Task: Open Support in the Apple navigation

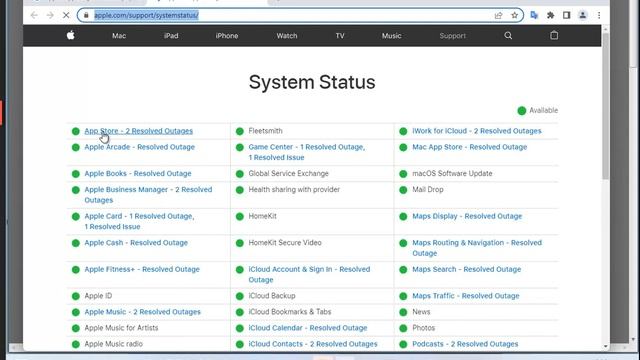Action: click(x=453, y=36)
